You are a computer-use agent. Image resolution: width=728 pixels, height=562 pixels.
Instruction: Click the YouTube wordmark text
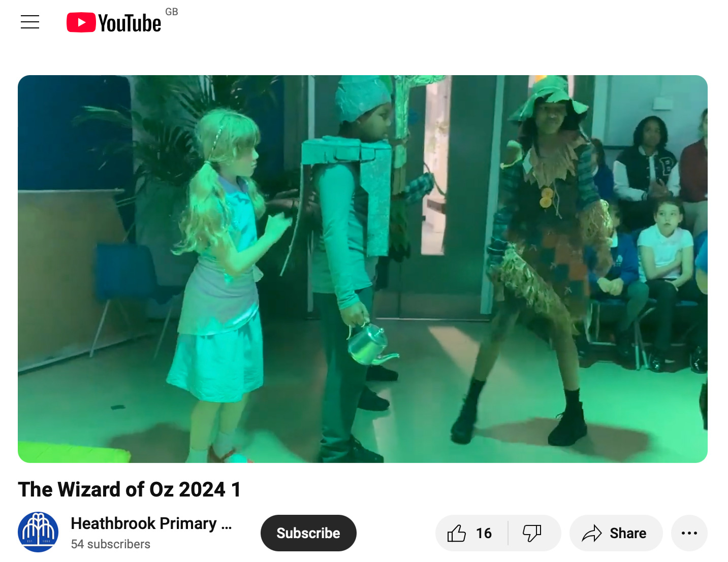pyautogui.click(x=130, y=23)
